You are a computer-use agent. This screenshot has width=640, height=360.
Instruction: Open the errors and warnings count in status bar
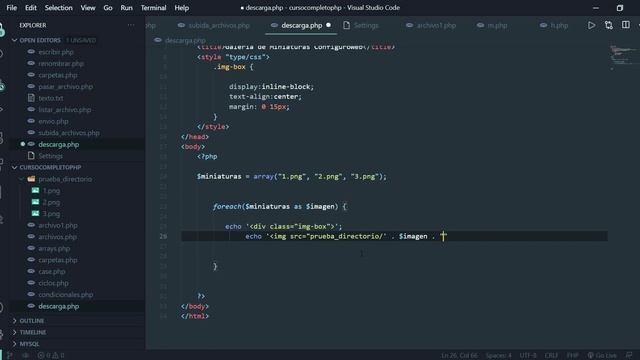point(51,356)
